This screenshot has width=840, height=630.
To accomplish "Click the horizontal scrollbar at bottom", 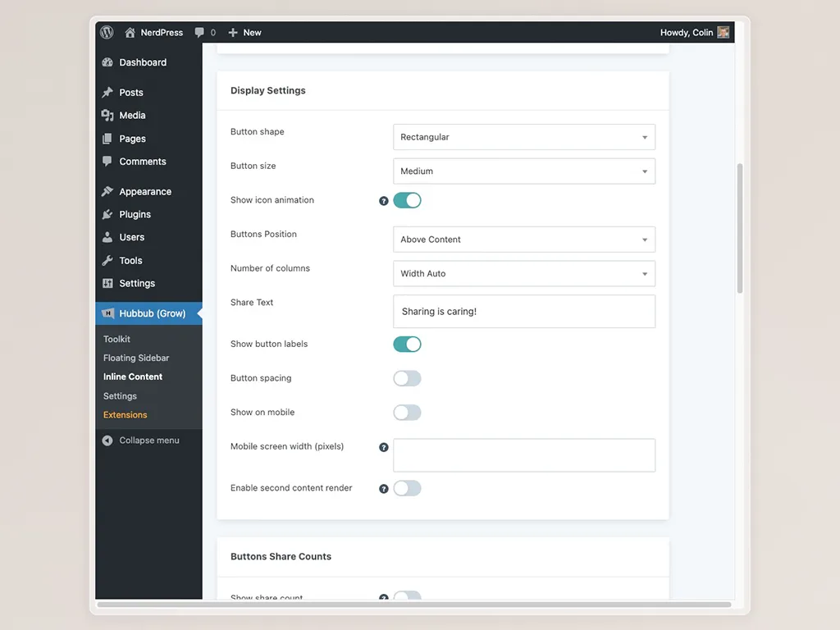I will (x=413, y=605).
